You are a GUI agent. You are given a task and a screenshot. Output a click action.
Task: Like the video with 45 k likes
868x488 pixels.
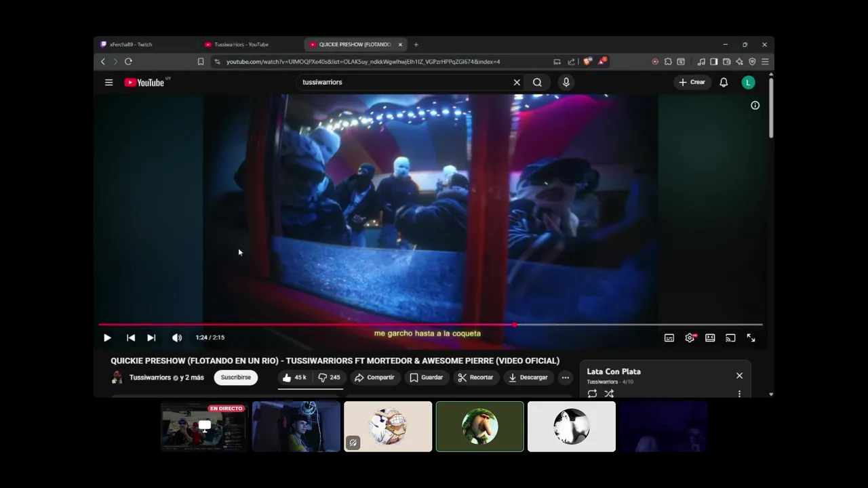294,378
